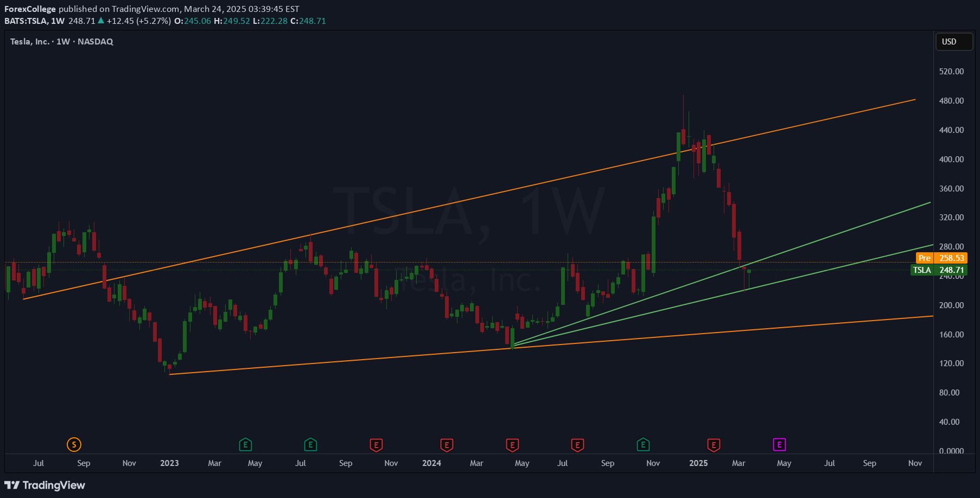Click the 120.00 price axis label
980x498 pixels.
[x=952, y=363]
